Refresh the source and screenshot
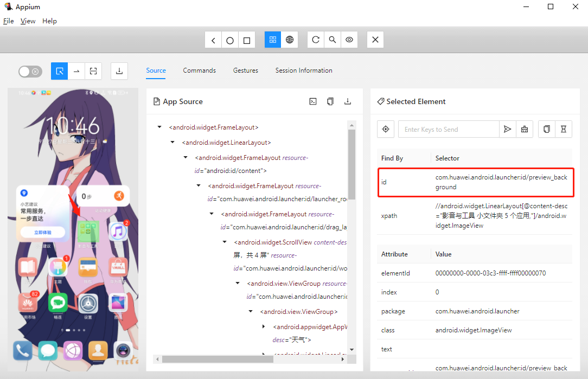588x379 pixels. coord(316,40)
